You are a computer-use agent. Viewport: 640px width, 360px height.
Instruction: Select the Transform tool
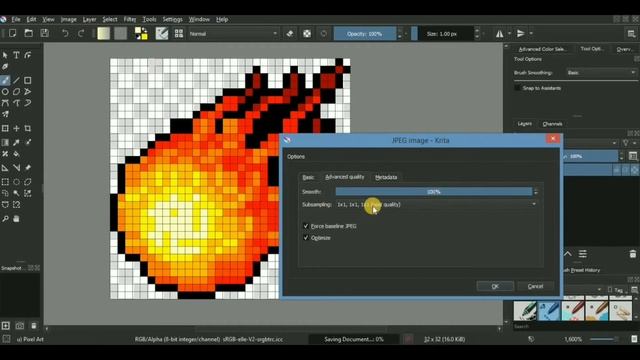(x=5, y=129)
